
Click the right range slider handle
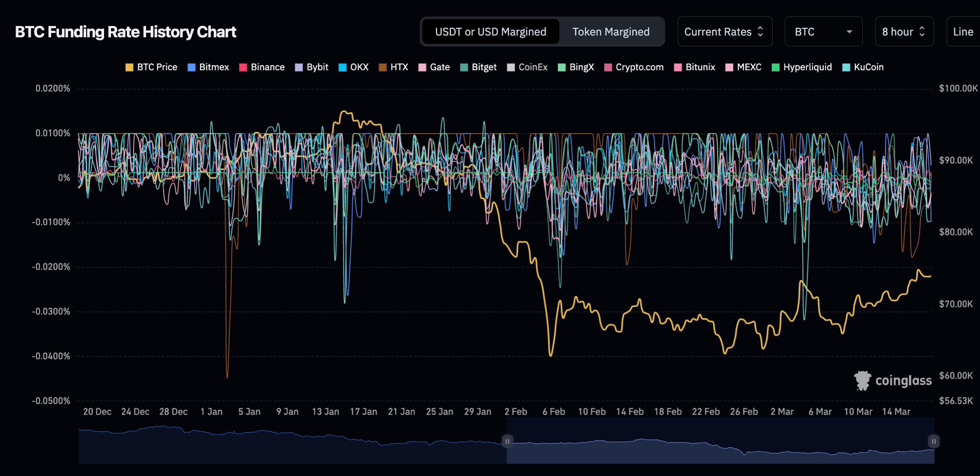[x=934, y=441]
